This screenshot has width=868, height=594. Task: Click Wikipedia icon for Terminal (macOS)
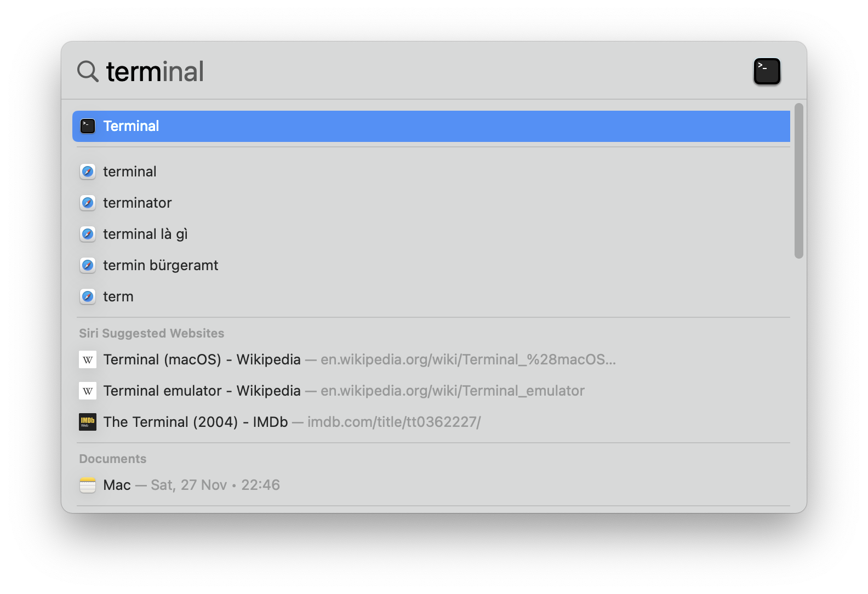(88, 359)
